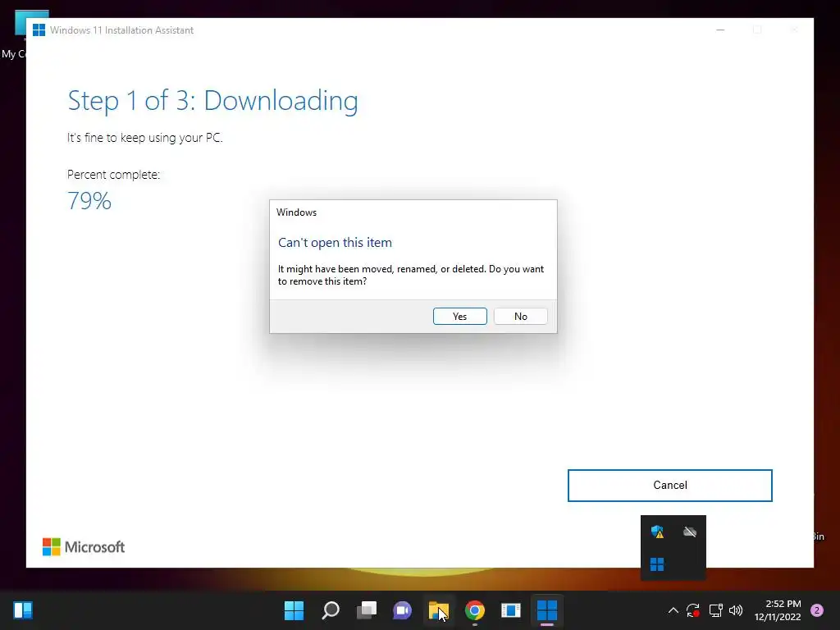Click Yes in the Can't open this item dialog
Screen dimensions: 840x630
459,316
